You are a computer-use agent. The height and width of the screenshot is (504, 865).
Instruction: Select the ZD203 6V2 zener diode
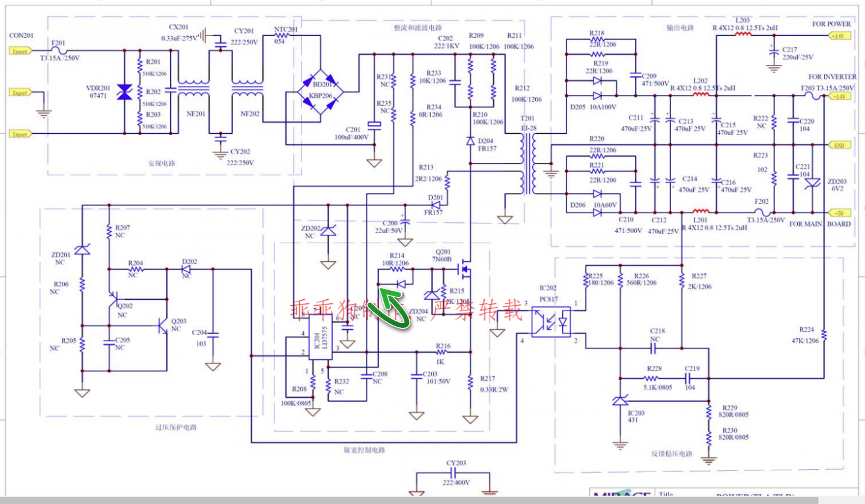pyautogui.click(x=813, y=183)
